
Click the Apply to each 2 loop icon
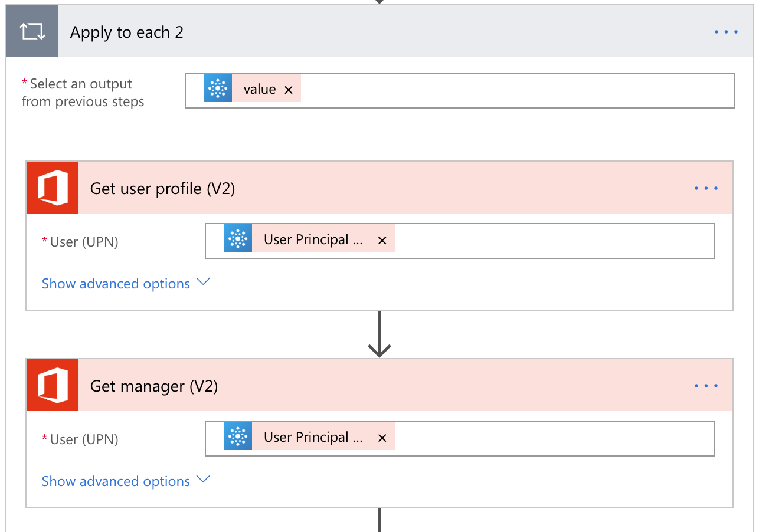tap(32, 32)
